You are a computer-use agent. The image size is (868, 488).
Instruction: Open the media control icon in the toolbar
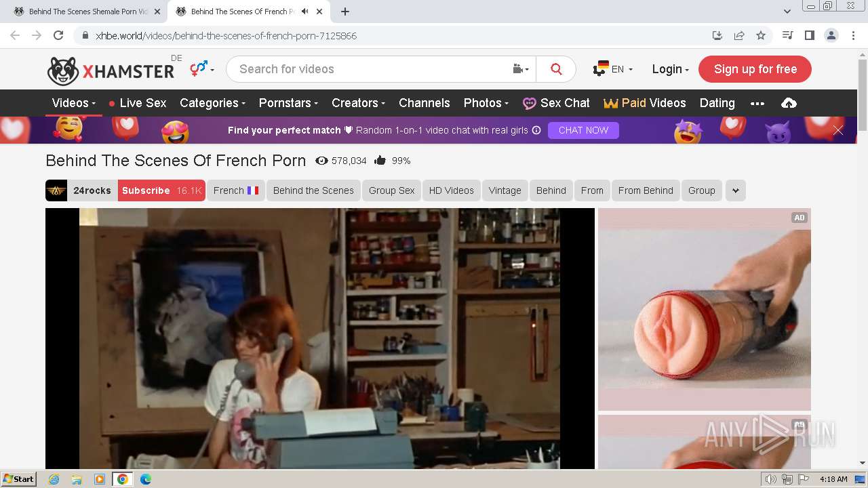(x=787, y=35)
